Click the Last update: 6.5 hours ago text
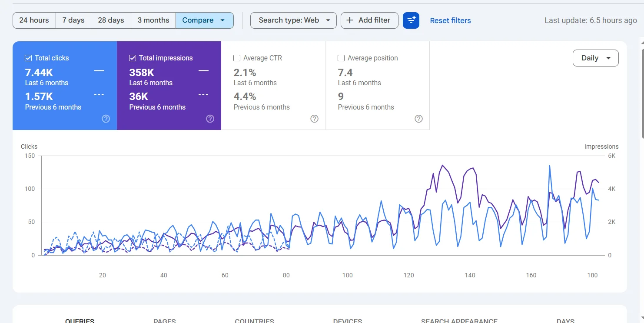 tap(591, 20)
